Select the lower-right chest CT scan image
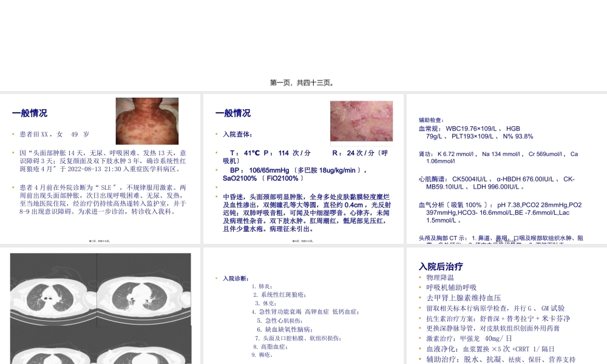 [144, 344]
